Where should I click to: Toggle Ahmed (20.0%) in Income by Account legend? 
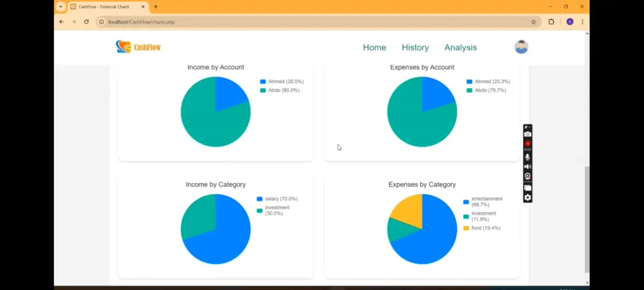click(x=282, y=81)
